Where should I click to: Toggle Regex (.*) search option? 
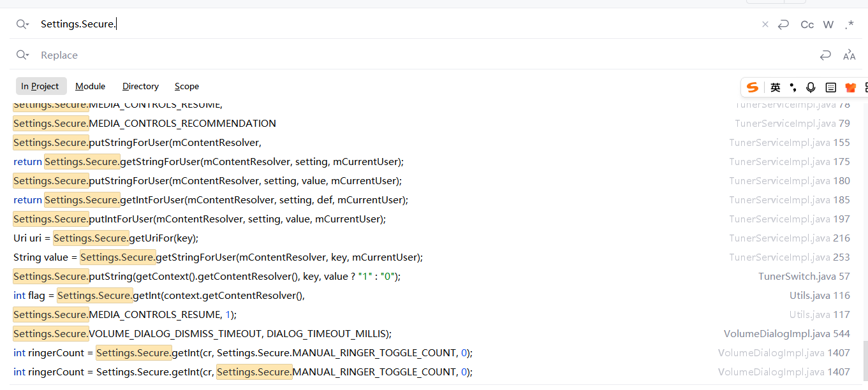point(849,24)
